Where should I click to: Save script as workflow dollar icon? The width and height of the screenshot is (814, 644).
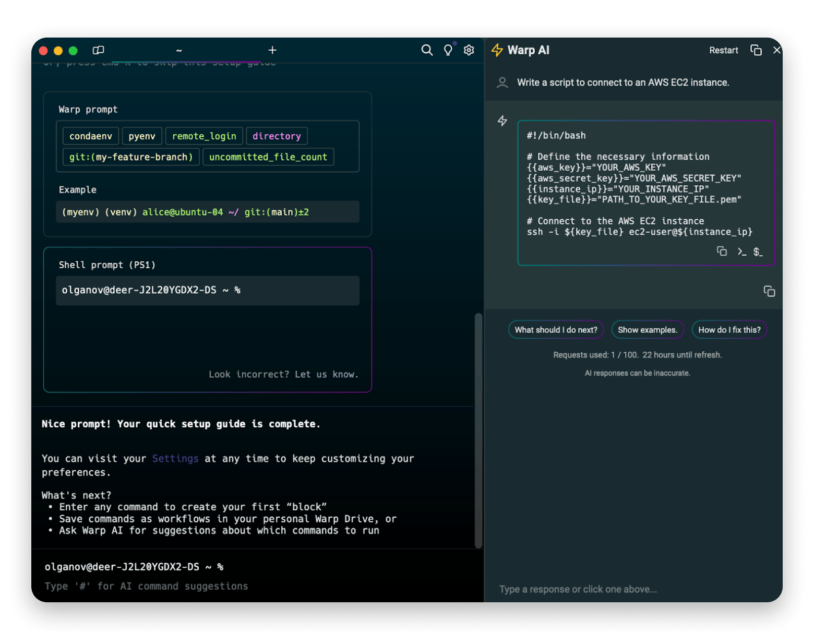(758, 252)
